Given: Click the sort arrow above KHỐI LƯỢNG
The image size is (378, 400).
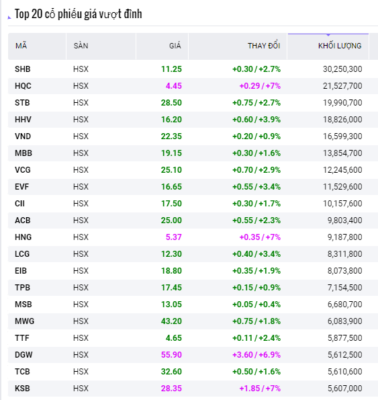Looking at the screenshot, I should click(328, 35).
